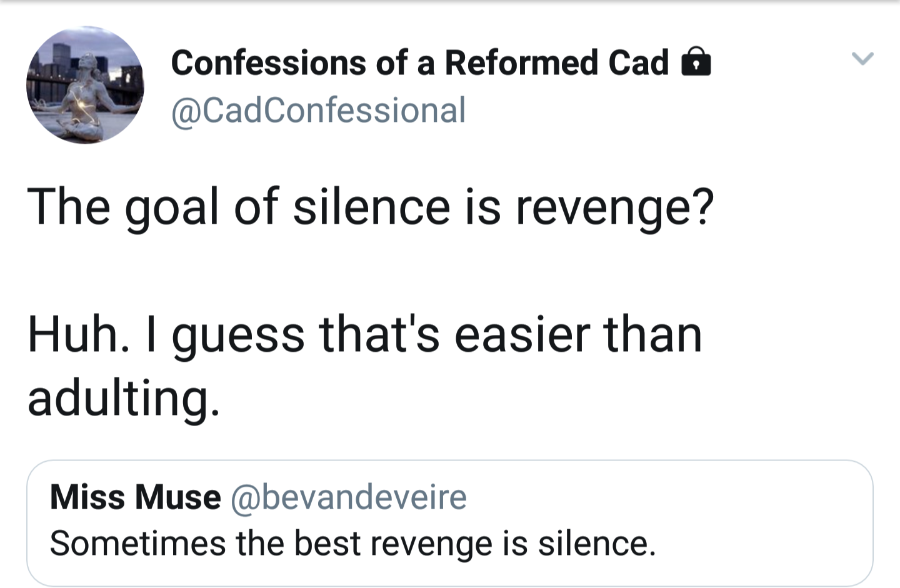Viewport: 900px width, 588px height.
Task: Click "Sometimes the best revenge is silence." text
Action: point(352,543)
